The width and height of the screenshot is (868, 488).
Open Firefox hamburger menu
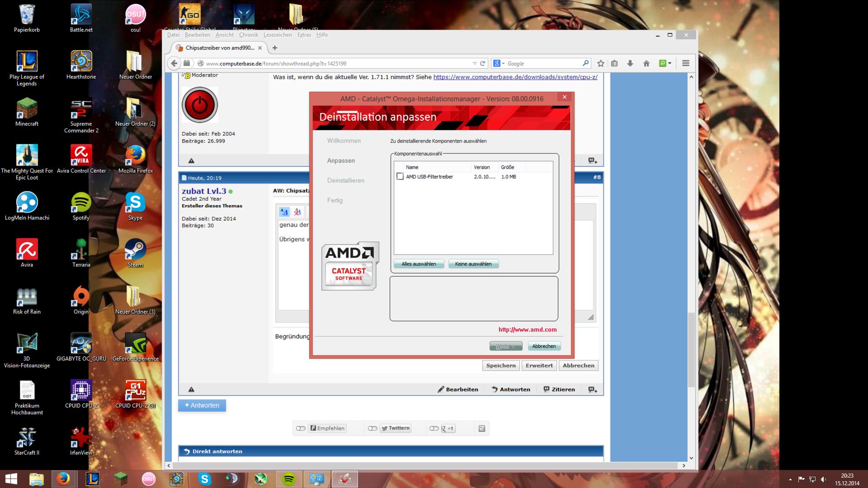click(686, 64)
